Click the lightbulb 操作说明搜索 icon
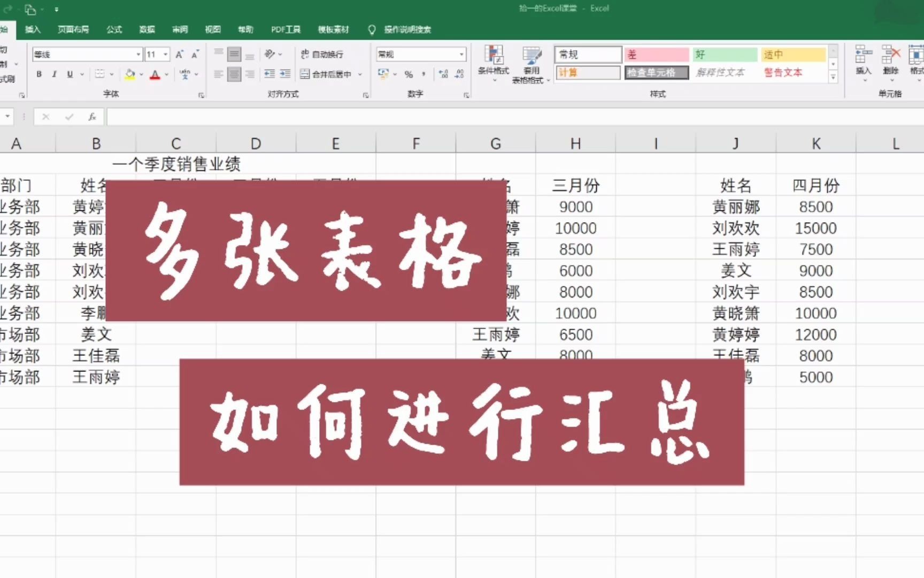 372,29
